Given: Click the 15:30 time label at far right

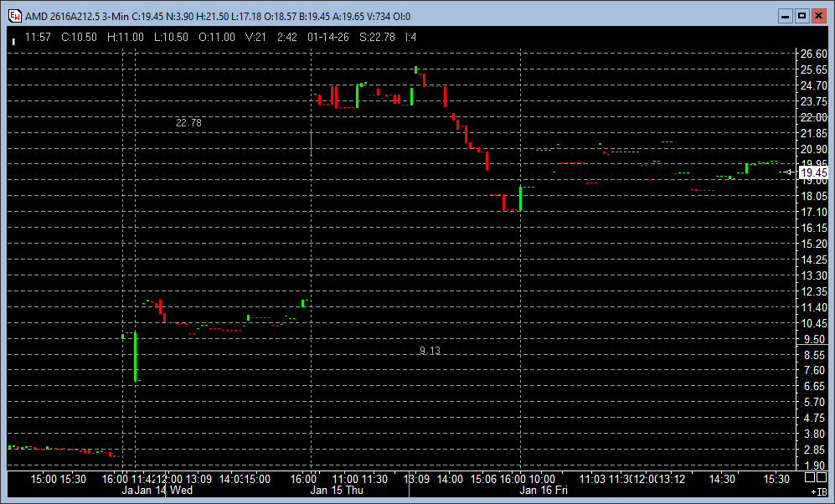Looking at the screenshot, I should tap(776, 479).
